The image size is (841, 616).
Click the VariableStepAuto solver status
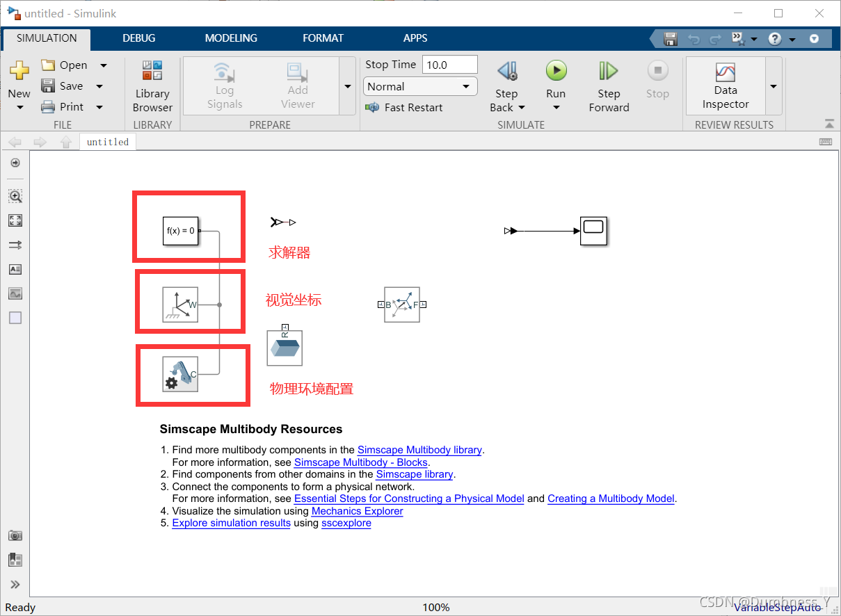778,608
